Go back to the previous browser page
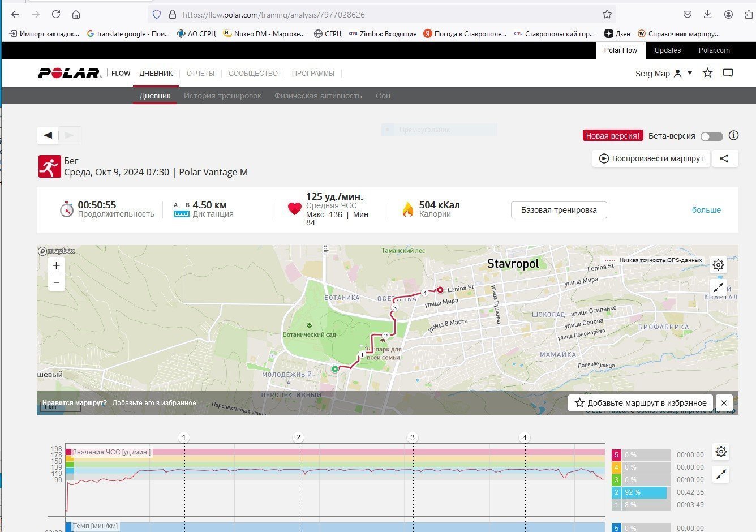This screenshot has width=756, height=532. [x=15, y=14]
